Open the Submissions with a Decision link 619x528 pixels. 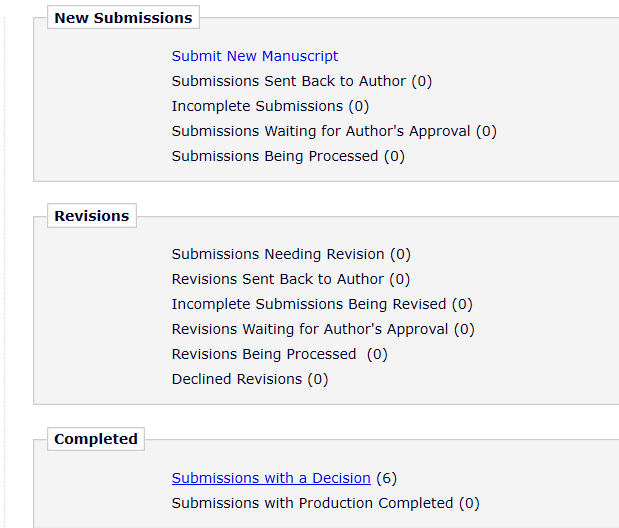pos(271,478)
